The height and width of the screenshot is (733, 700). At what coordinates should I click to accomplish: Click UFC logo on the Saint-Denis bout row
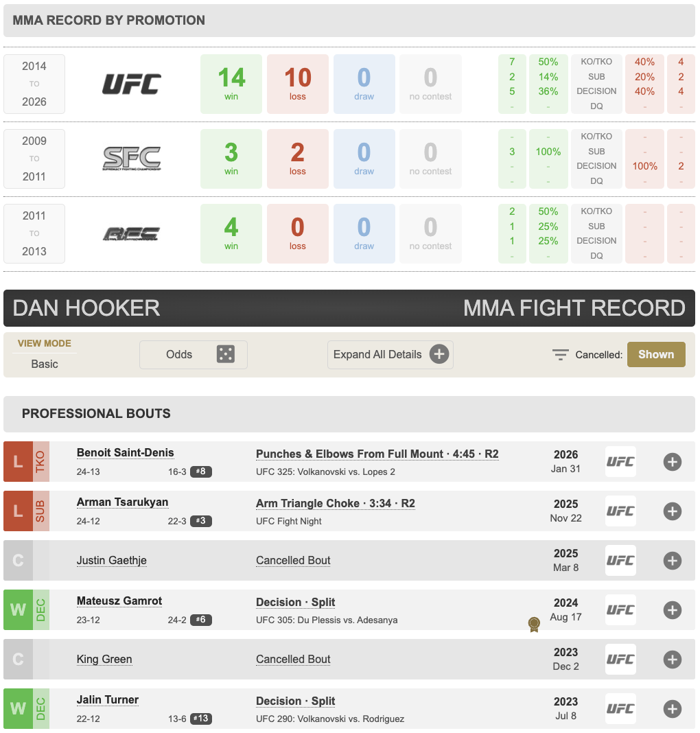pos(620,462)
